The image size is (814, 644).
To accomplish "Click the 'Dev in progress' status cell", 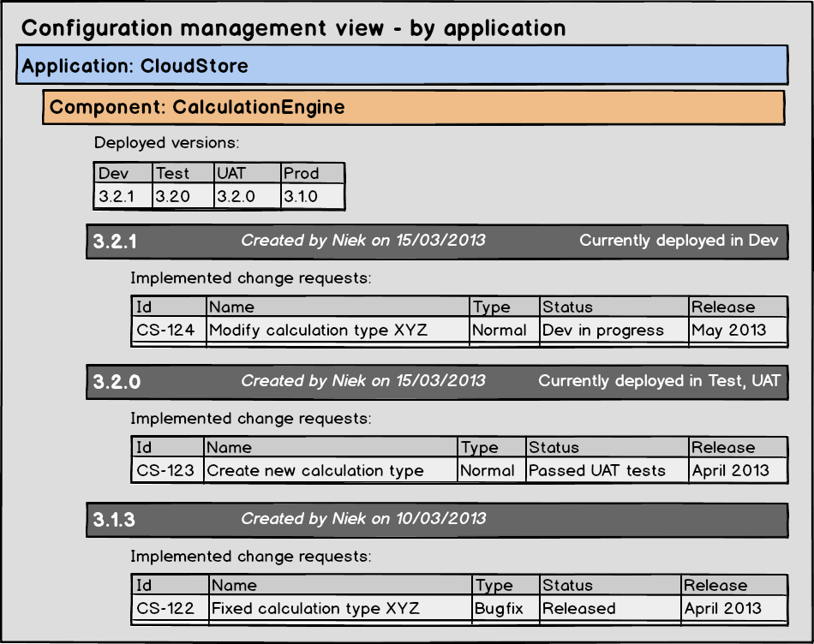I will pos(613,331).
